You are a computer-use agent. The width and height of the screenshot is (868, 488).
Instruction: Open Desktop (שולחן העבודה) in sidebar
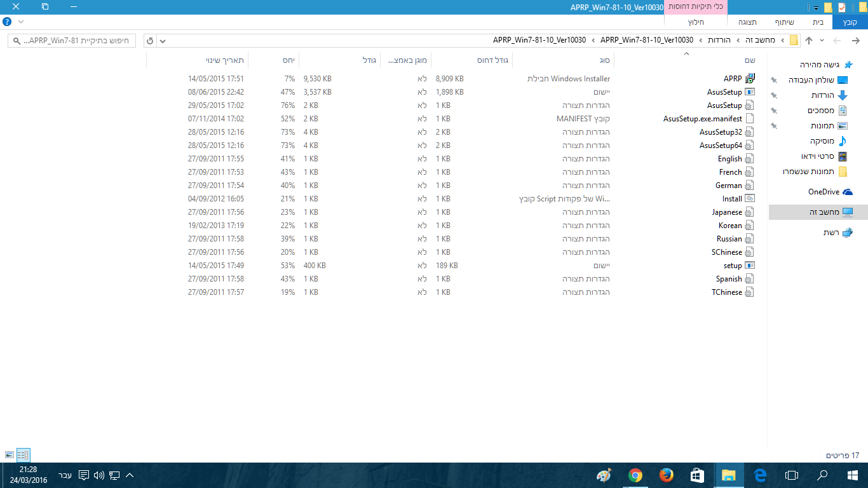tap(818, 80)
